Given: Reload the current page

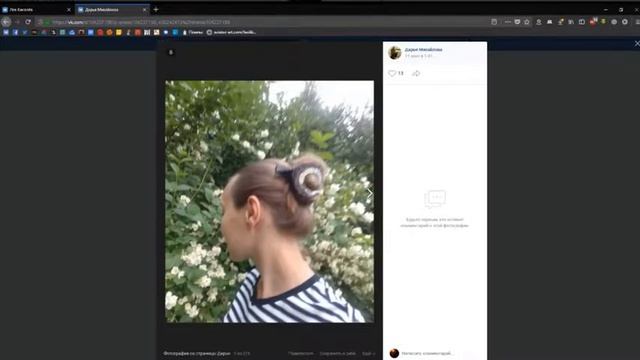Looking at the screenshot, I should pyautogui.click(x=28, y=22).
